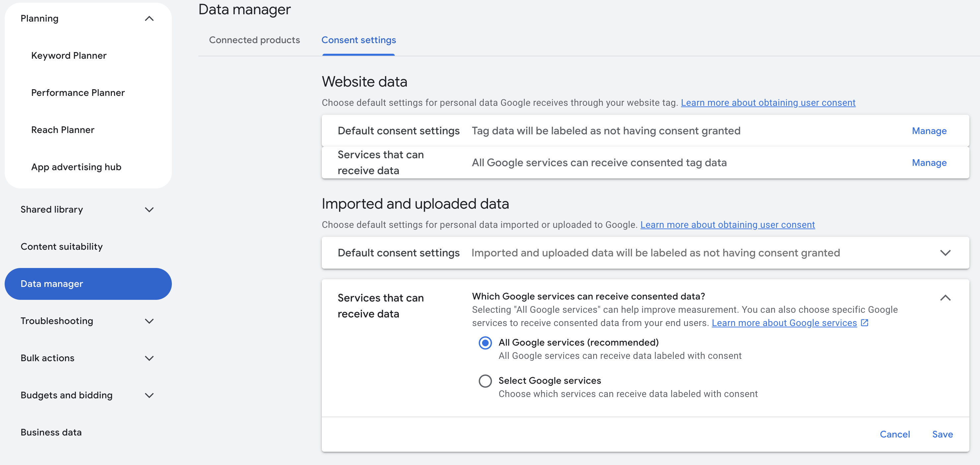Open imported data user consent link
Screen dimensions: 980x465
(728, 225)
